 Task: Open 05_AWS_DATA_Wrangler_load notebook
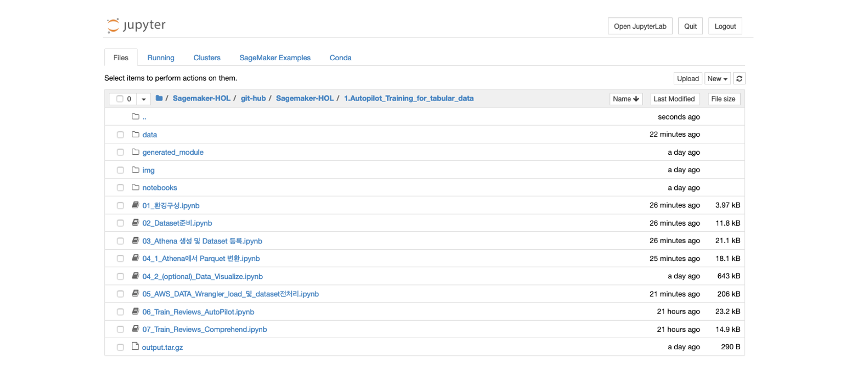(x=231, y=294)
